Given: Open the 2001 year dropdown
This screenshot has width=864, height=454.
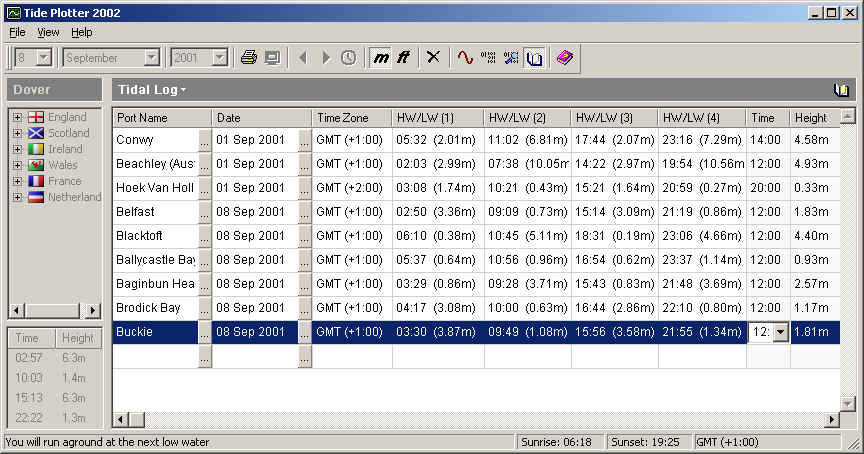Looking at the screenshot, I should (x=220, y=57).
